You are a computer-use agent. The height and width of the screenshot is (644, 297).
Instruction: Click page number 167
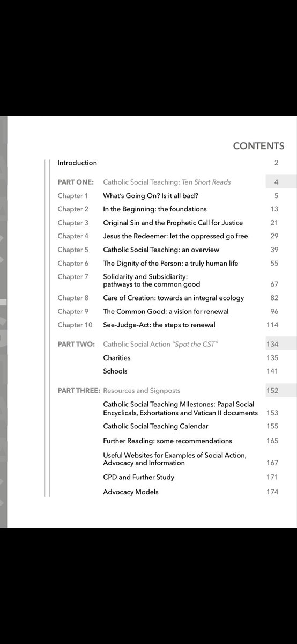(272, 463)
